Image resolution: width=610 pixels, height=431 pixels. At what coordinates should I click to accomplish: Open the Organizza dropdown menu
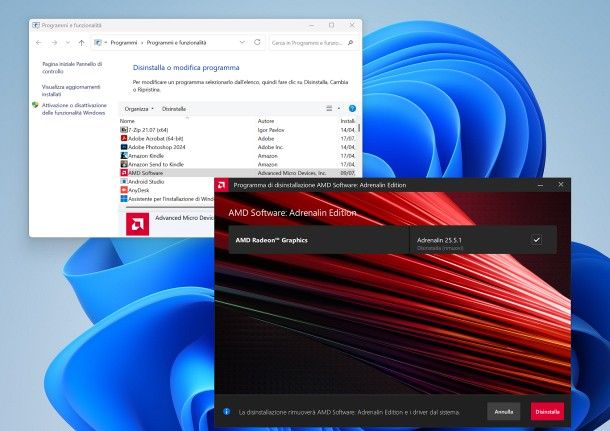[x=138, y=108]
